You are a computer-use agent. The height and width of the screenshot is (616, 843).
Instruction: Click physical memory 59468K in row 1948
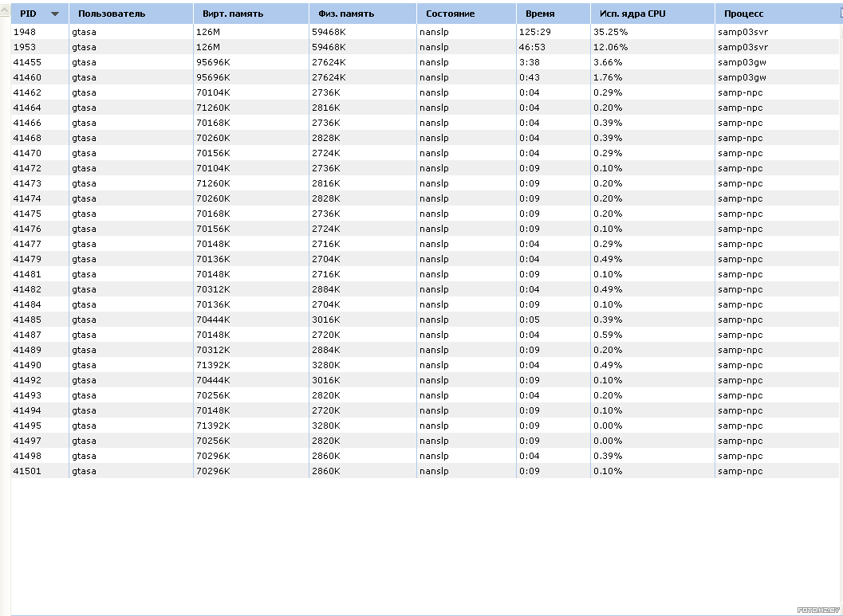coord(329,32)
